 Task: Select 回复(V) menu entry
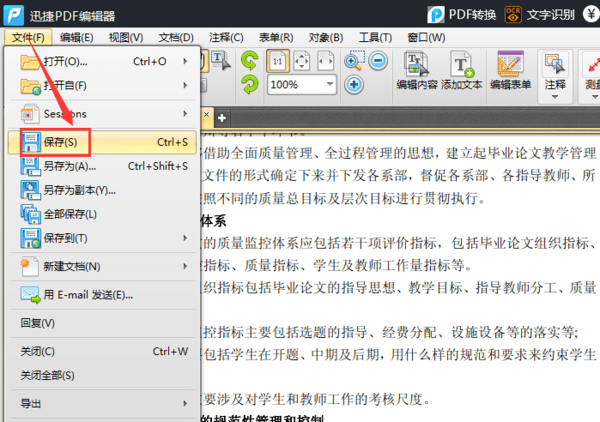[x=102, y=323]
